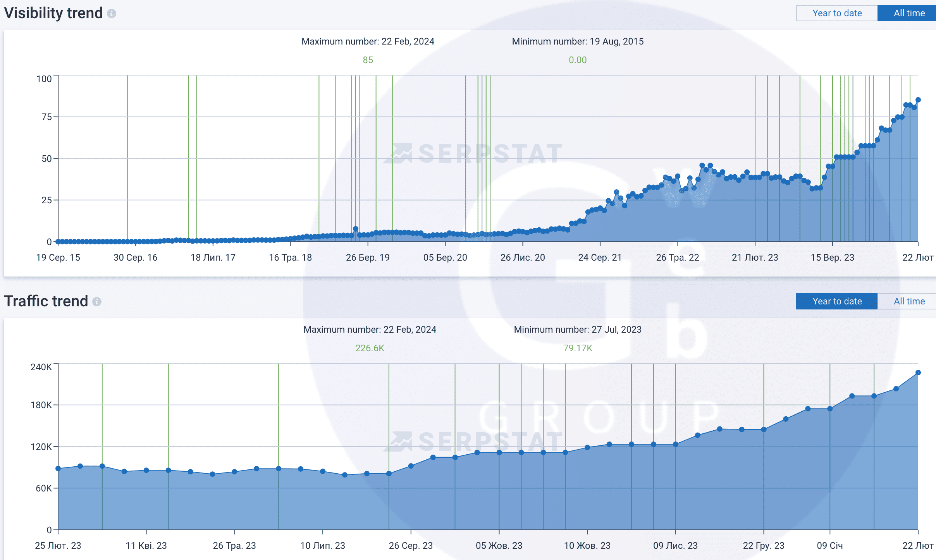Click first data point on Traffic chart
Viewport: 936px width, 560px height.
pos(58,469)
